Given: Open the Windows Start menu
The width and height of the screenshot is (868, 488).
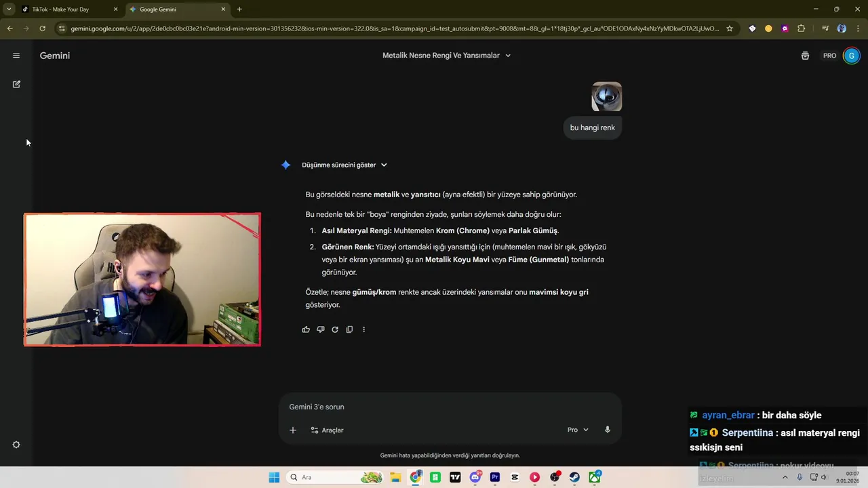Looking at the screenshot, I should tap(274, 477).
